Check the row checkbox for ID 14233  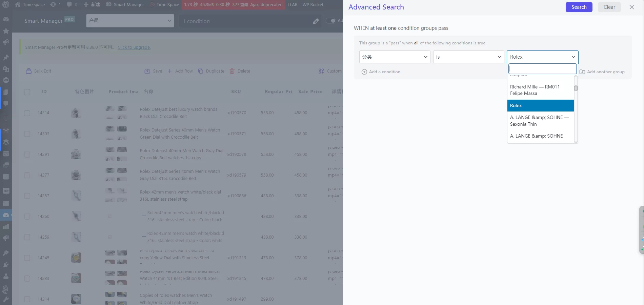27,279
